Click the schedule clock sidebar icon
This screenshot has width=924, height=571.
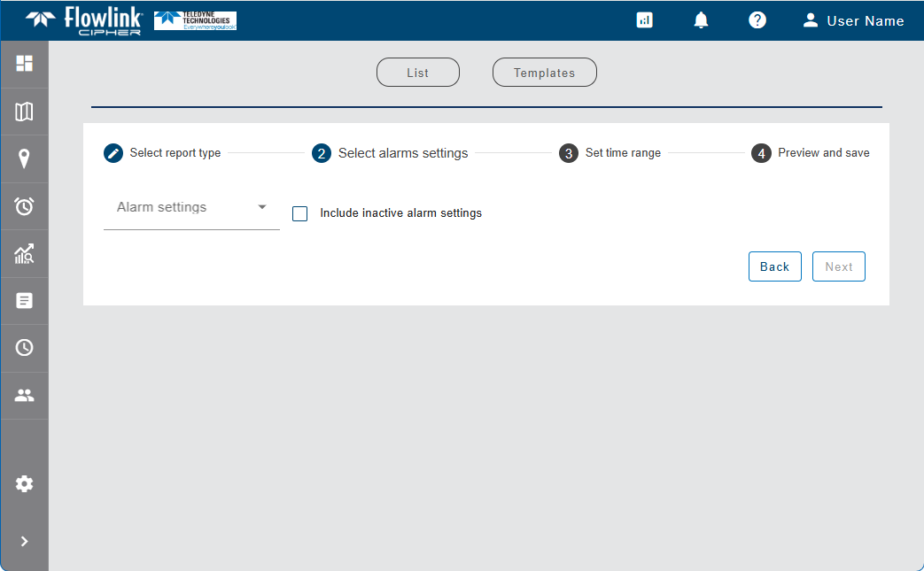[x=24, y=348]
